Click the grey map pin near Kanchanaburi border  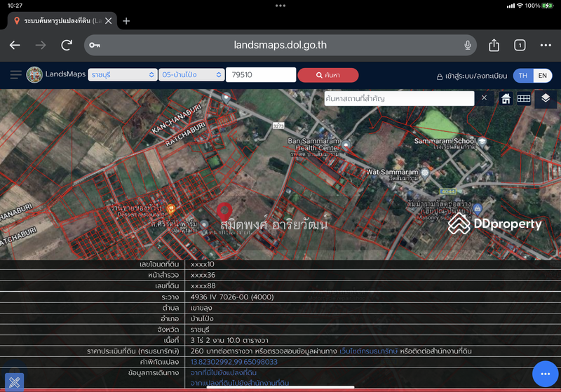(226, 97)
